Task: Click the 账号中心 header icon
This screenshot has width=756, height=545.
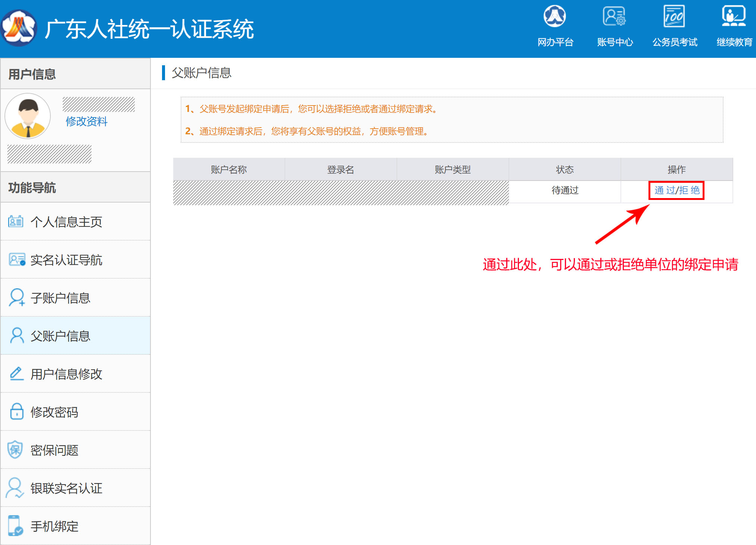Action: point(614,17)
